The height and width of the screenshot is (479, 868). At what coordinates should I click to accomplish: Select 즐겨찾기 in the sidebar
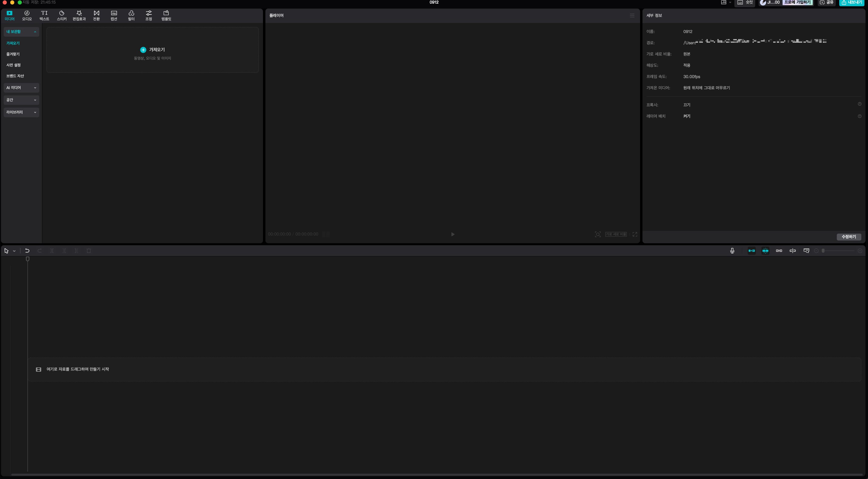click(x=13, y=54)
